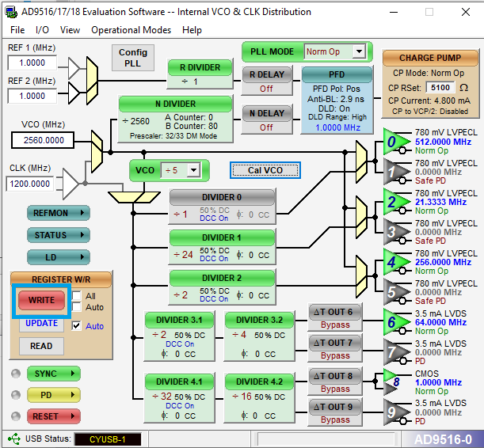Open the DIVIDER 0 block
This screenshot has height=448, width=484.
pyautogui.click(x=222, y=207)
